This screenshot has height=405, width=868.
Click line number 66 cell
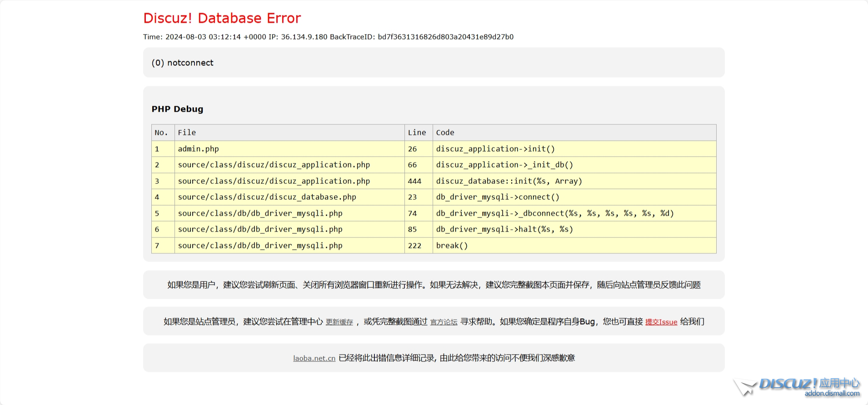(x=419, y=165)
